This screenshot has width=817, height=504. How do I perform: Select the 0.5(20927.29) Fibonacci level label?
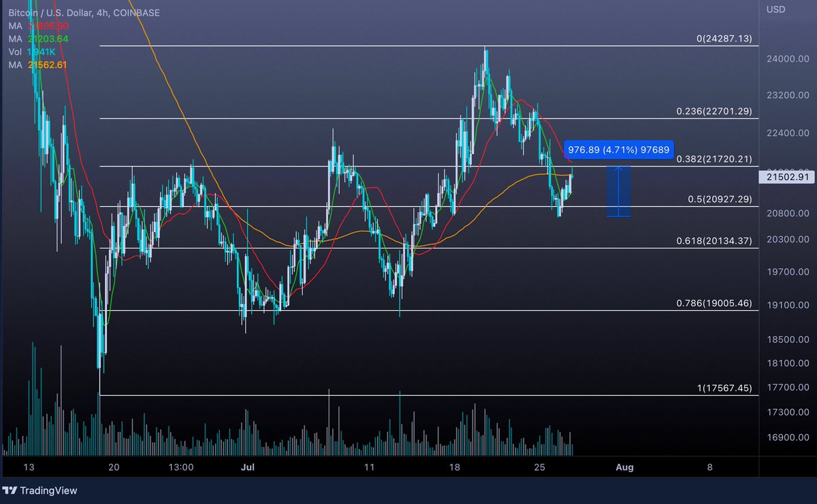click(718, 199)
